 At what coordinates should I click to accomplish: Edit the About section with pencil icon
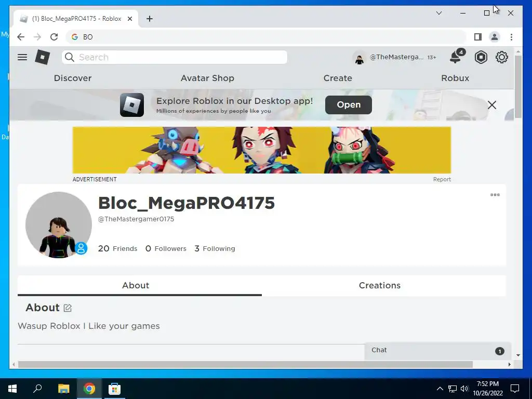tap(68, 308)
